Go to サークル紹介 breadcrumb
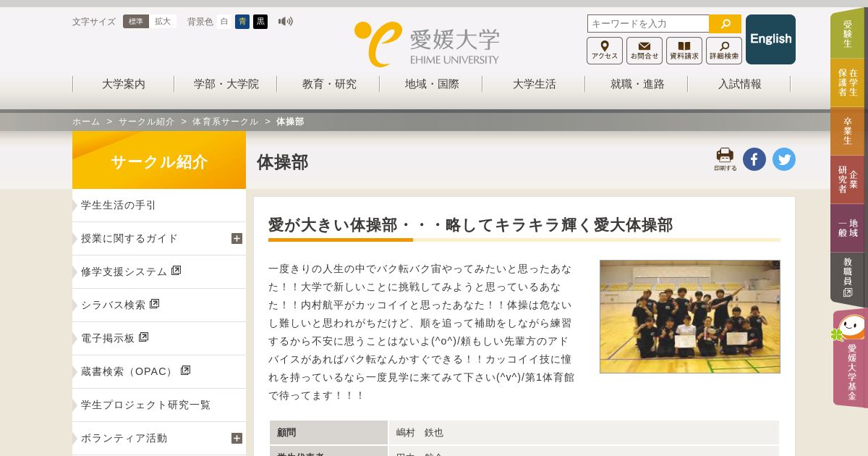Screen dimensions: 868x456 147,122
